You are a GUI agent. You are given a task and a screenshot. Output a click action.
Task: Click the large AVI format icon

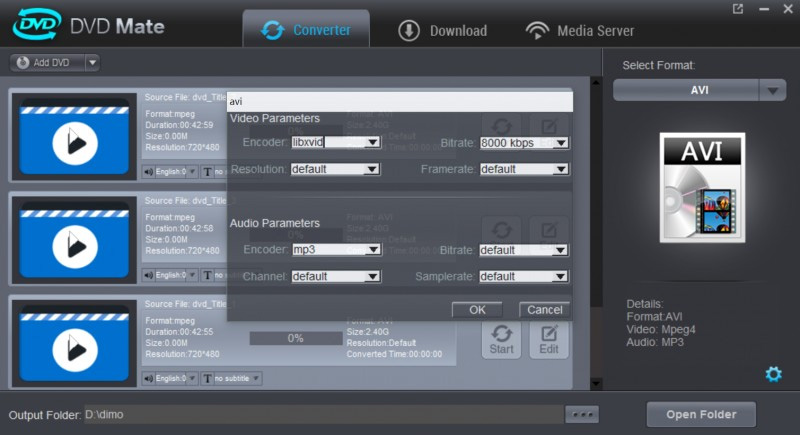click(x=702, y=188)
